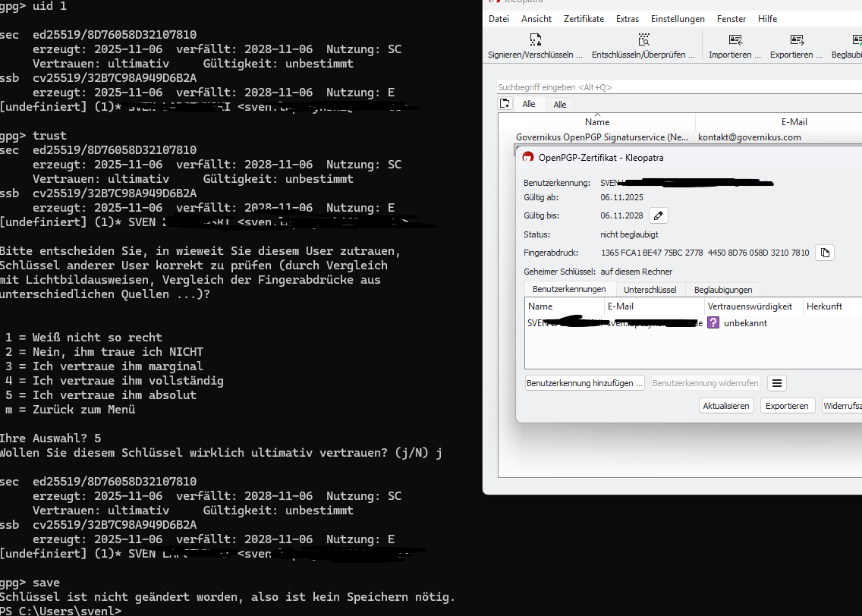Click the purple question mark trust icon
This screenshot has width=862, height=616.
pos(713,323)
